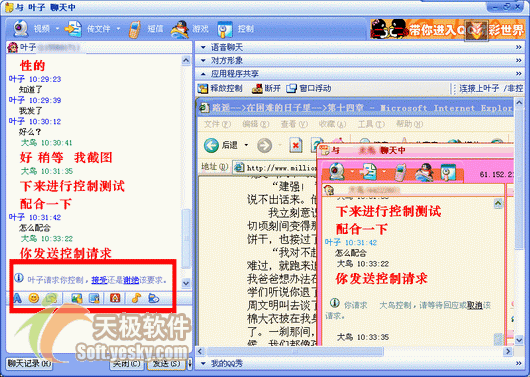Open the SMS (短信) phone icon
The height and width of the screenshot is (377, 530).
point(134,29)
